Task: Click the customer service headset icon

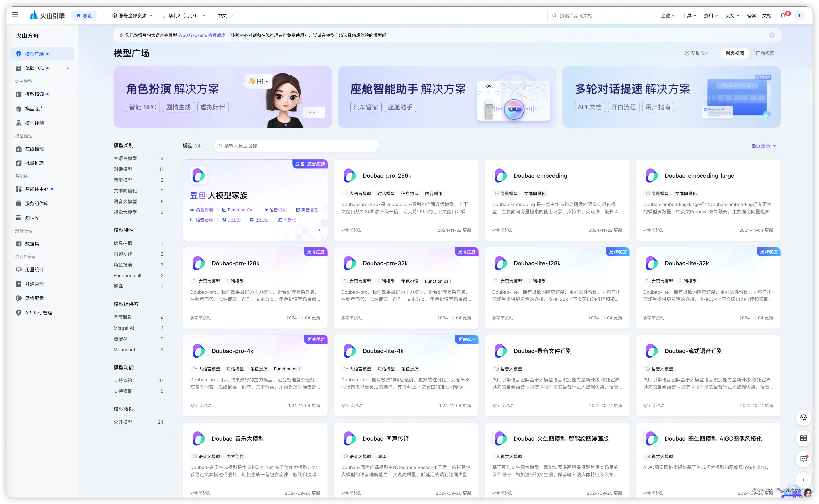Action: click(x=803, y=418)
